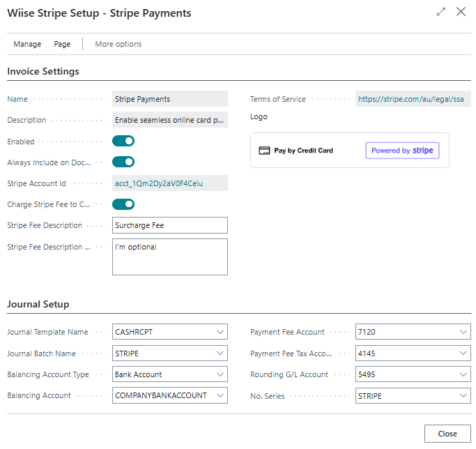The height and width of the screenshot is (449, 476).
Task: Click the Powered by Stripe badge
Action: point(402,151)
